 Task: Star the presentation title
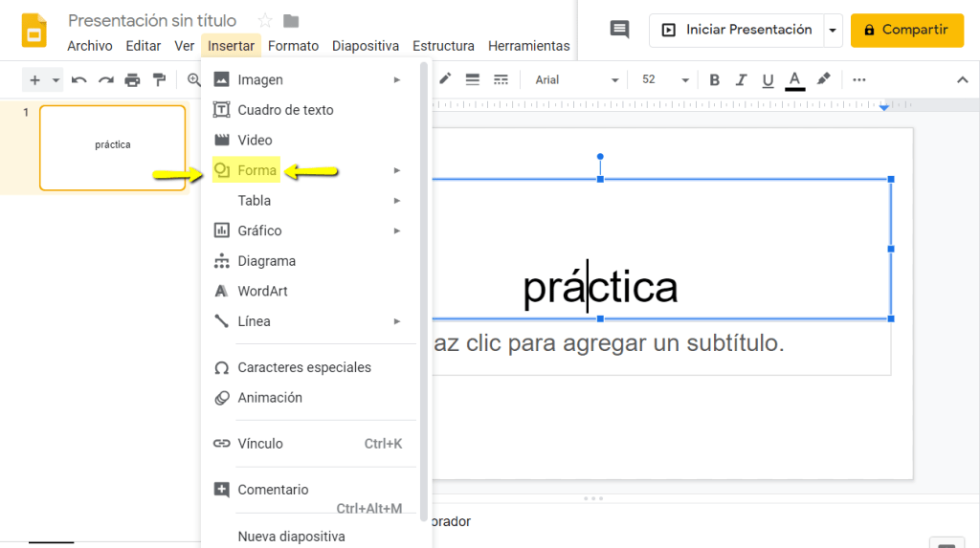tap(265, 21)
